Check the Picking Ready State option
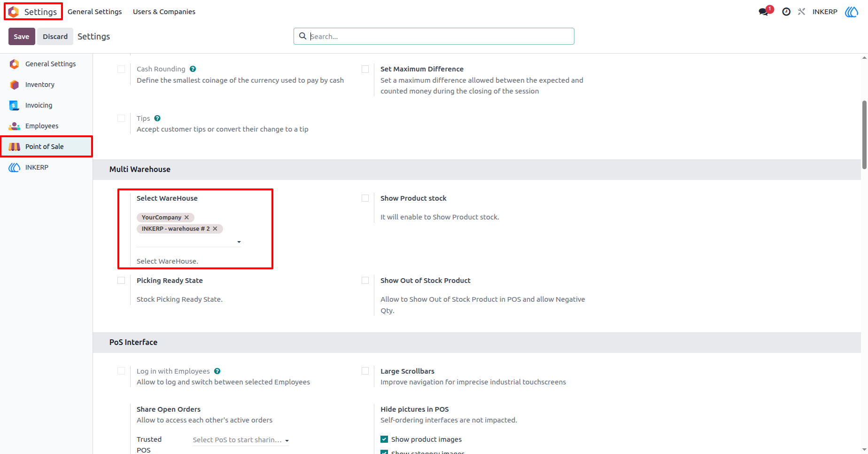 pos(121,281)
